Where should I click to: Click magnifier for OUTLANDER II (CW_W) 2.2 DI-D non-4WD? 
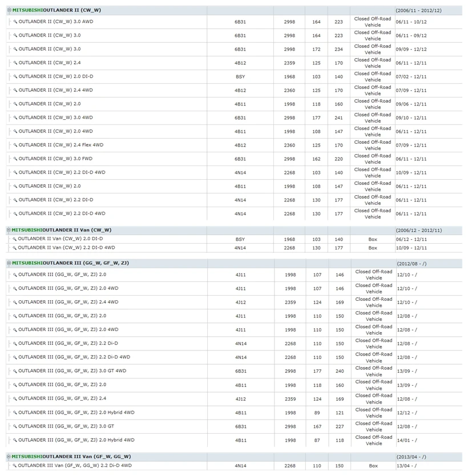point(15,200)
